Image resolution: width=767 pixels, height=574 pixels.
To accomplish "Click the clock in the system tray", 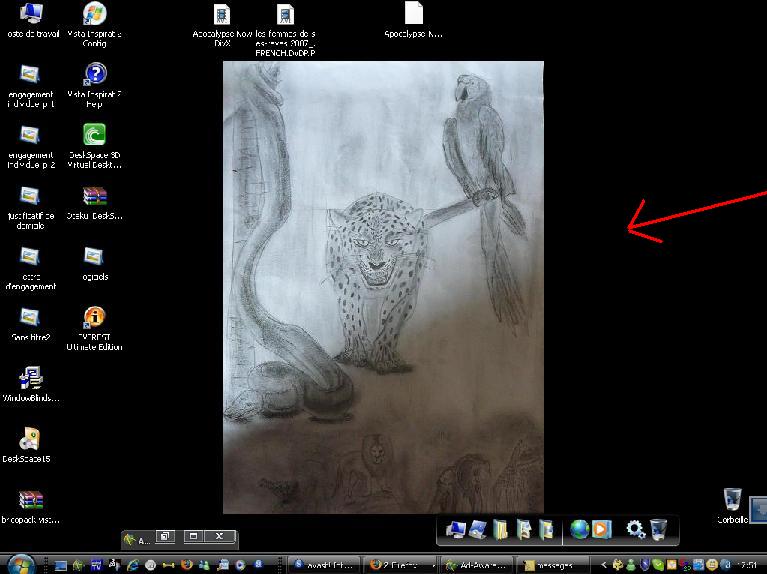I will [x=748, y=565].
